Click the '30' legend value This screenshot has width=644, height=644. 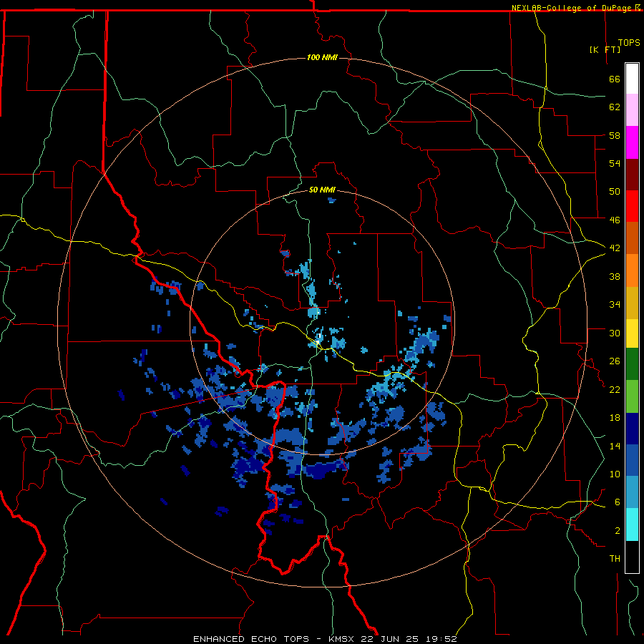(x=615, y=333)
